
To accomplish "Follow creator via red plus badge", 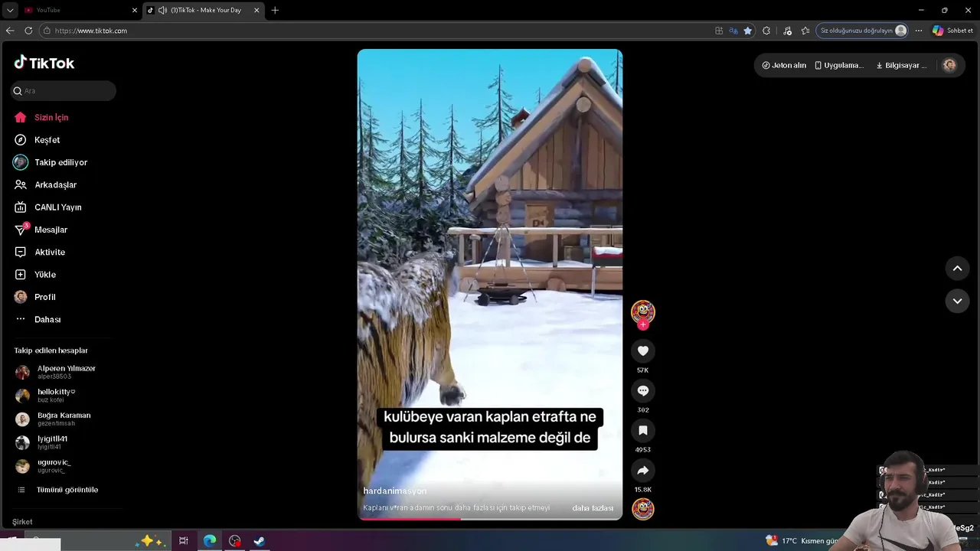I will coord(643,324).
